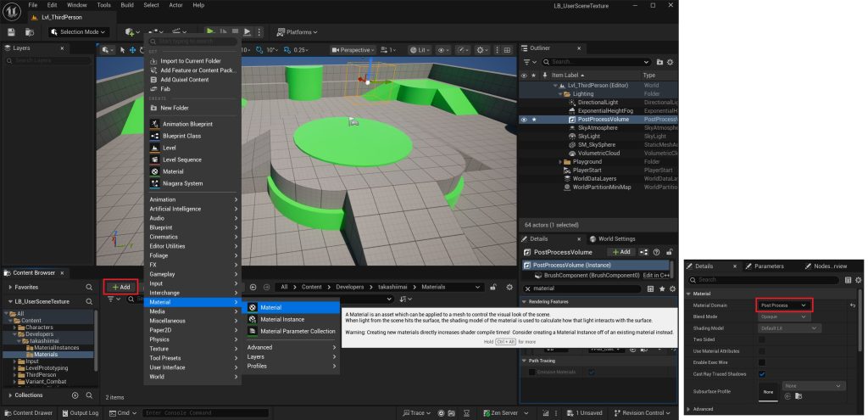Screen dimensions: 868x420
Task: Click the Play level button in toolbar
Action: point(210,32)
